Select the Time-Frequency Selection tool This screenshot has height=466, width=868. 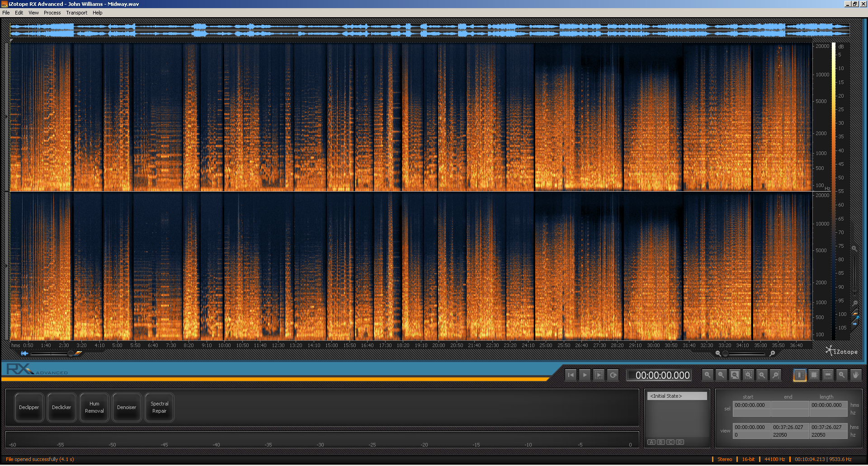point(814,375)
